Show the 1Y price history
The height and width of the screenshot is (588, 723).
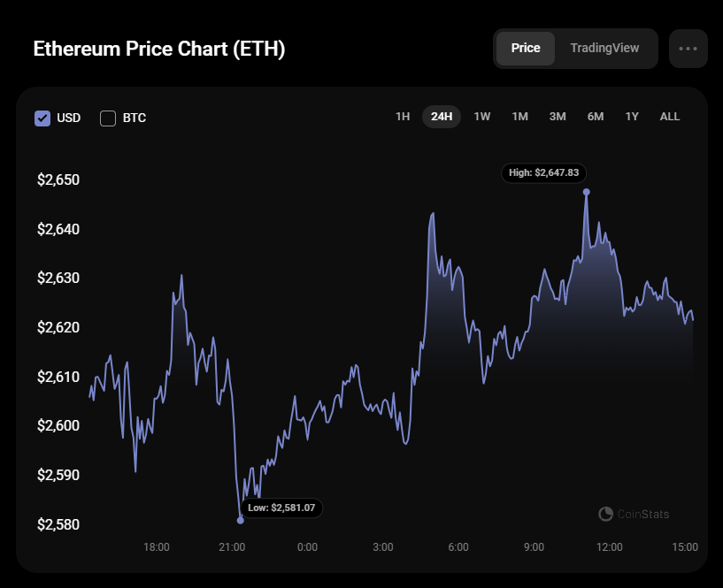coord(632,116)
